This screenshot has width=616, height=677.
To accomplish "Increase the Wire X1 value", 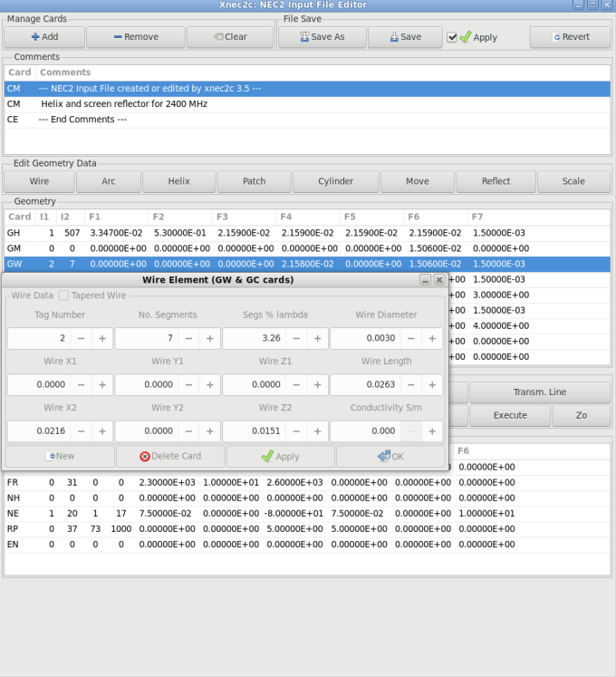I will [102, 384].
